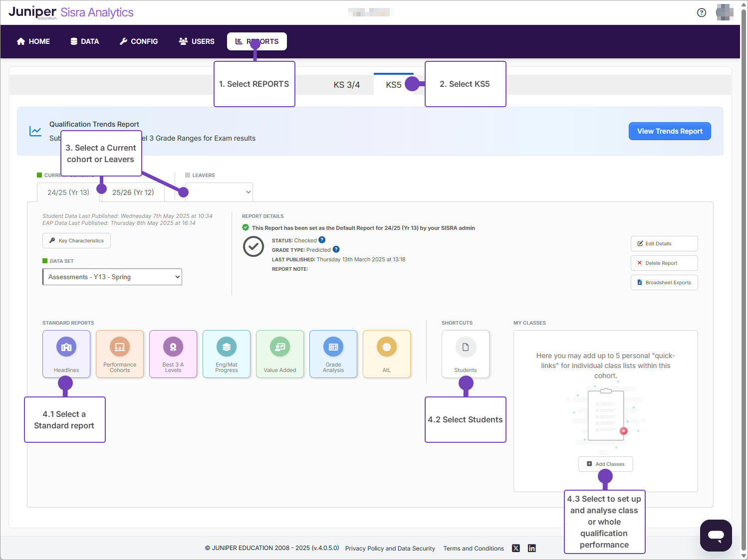
Task: Open the help question mark icon
Action: (701, 12)
